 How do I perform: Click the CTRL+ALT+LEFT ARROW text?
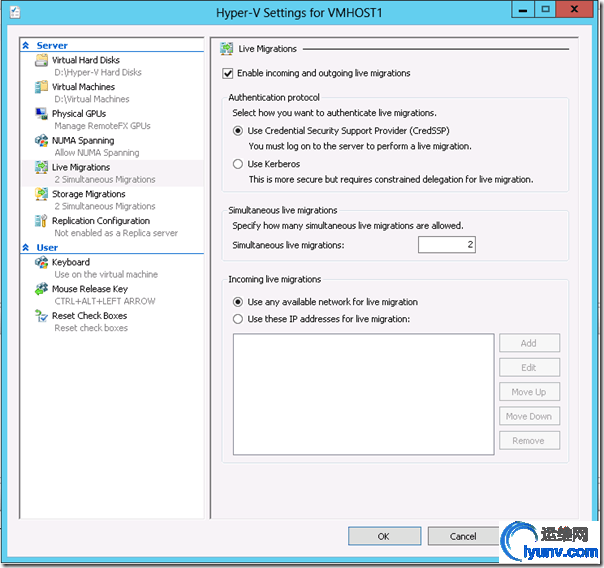(105, 301)
